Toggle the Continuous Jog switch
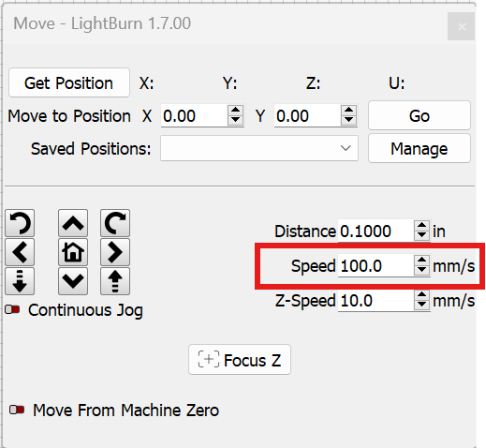The height and width of the screenshot is (448, 486). coord(12,309)
